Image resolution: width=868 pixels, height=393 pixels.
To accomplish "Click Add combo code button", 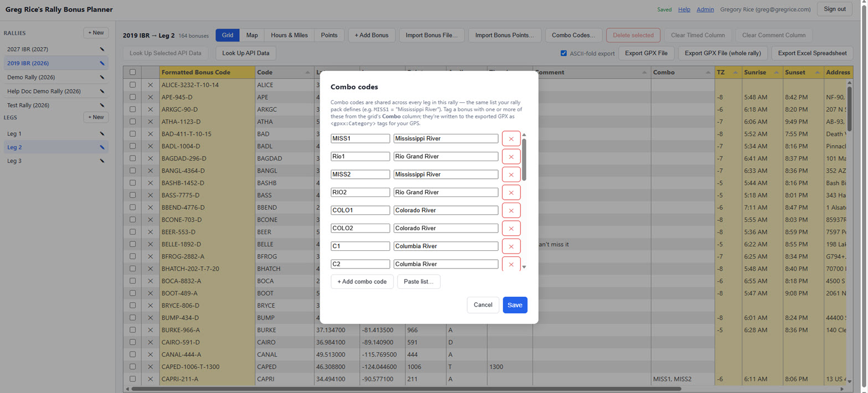I will 362,282.
